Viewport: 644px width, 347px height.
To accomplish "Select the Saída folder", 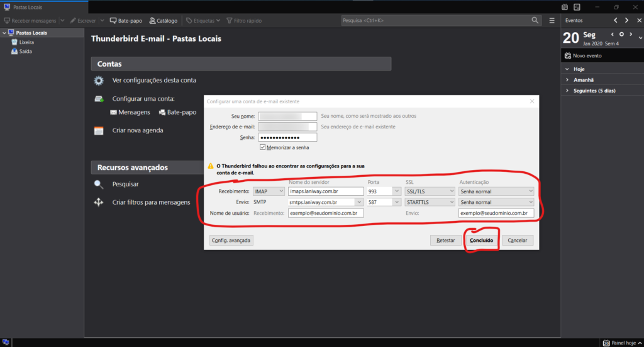I will click(25, 52).
